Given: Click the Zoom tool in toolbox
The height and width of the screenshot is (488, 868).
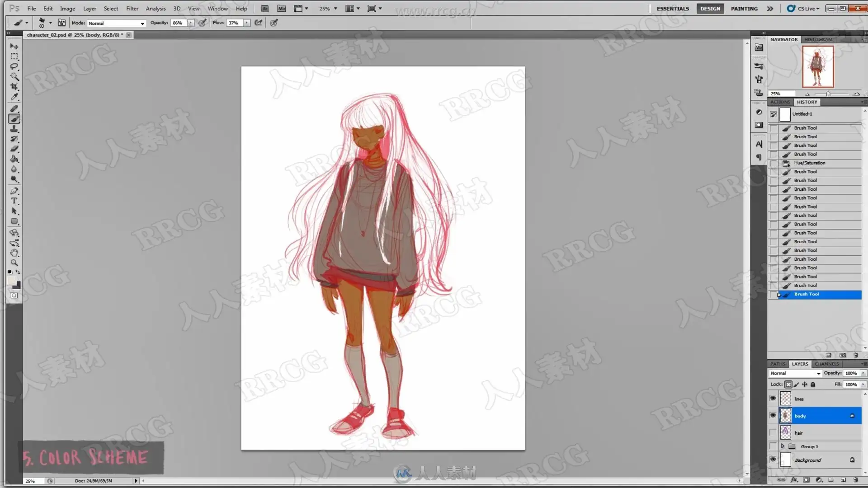Looking at the screenshot, I should 14,263.
